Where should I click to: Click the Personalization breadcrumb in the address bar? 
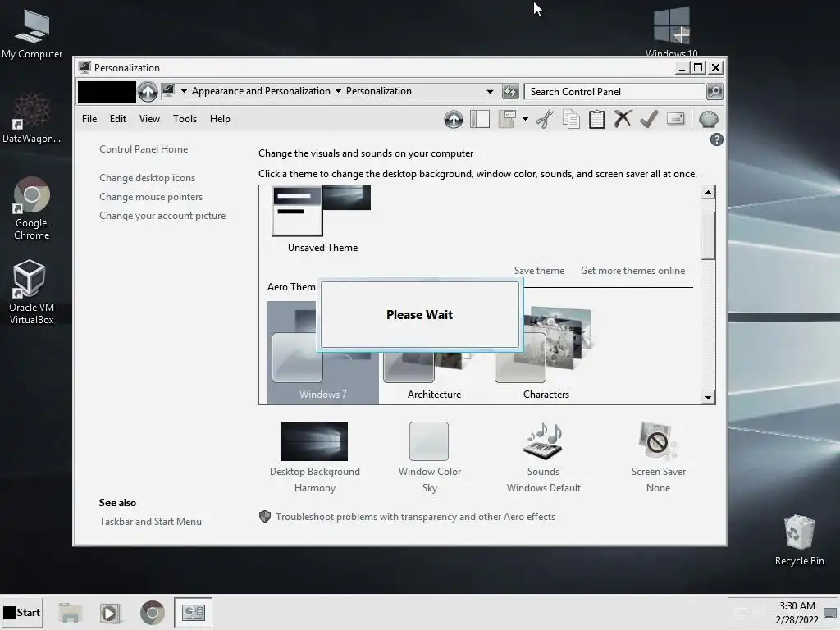[379, 91]
